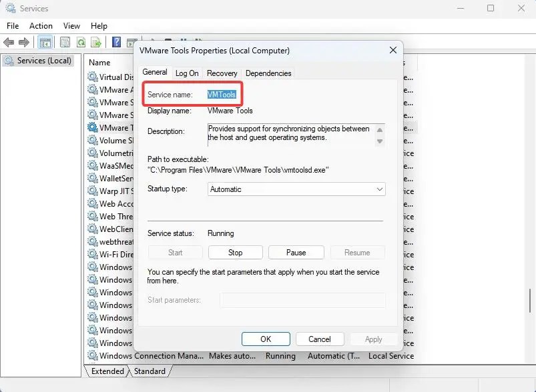Click gear icon beside Web Thre… service

tap(93, 216)
